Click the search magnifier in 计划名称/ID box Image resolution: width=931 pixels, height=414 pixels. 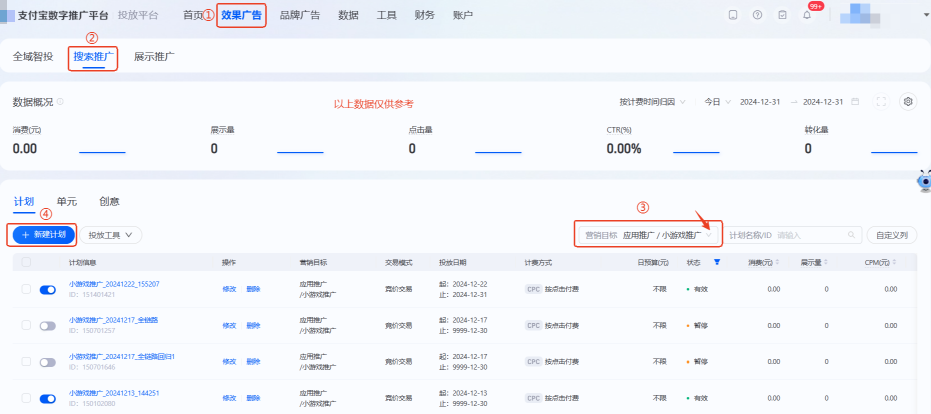[851, 235]
